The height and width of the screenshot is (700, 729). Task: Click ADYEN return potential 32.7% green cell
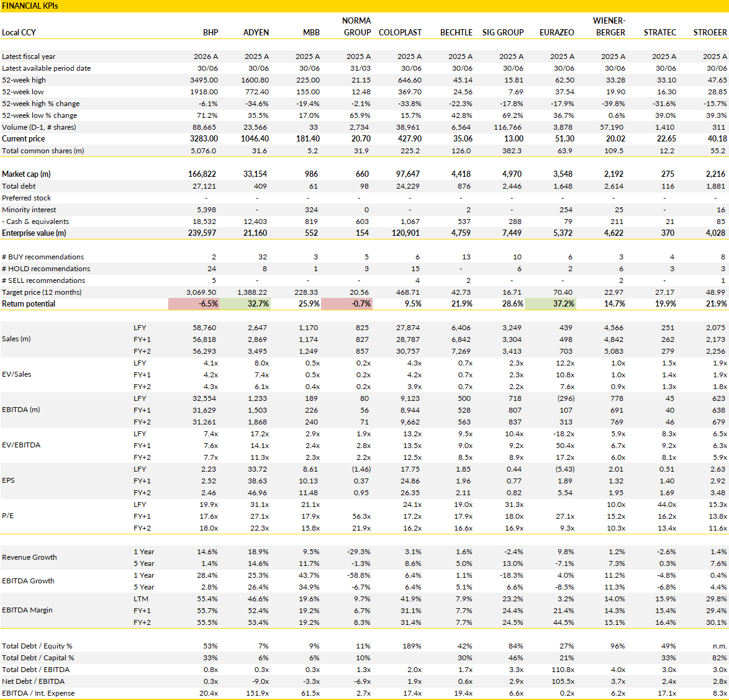(245, 304)
